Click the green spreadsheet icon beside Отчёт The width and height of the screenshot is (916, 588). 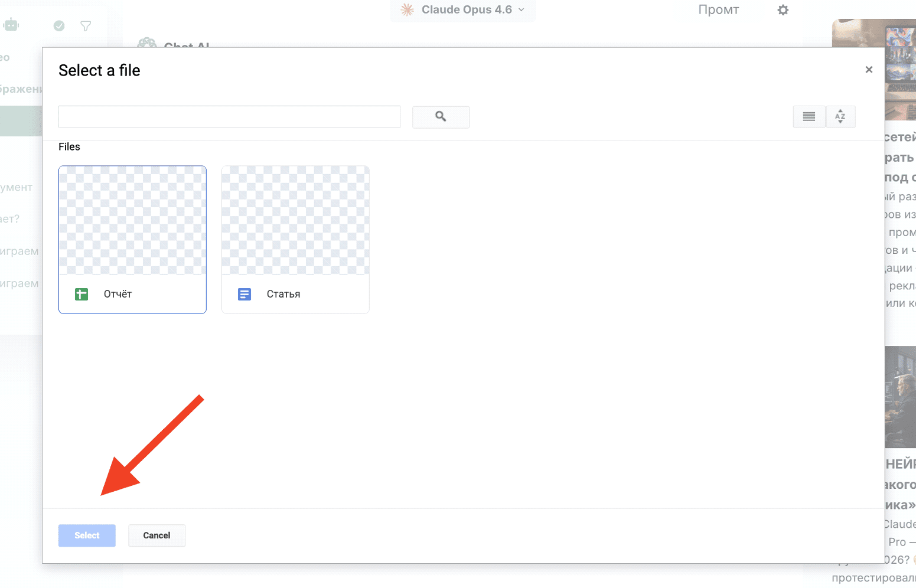(x=82, y=294)
